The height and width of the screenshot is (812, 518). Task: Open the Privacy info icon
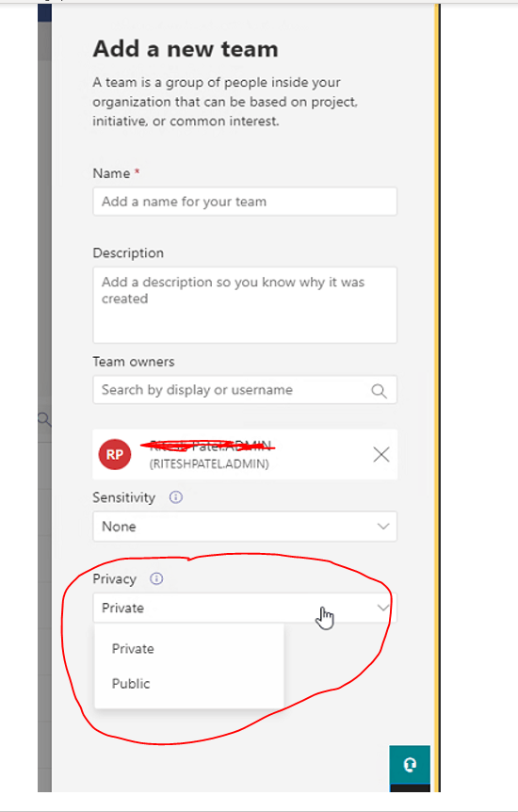click(x=156, y=579)
